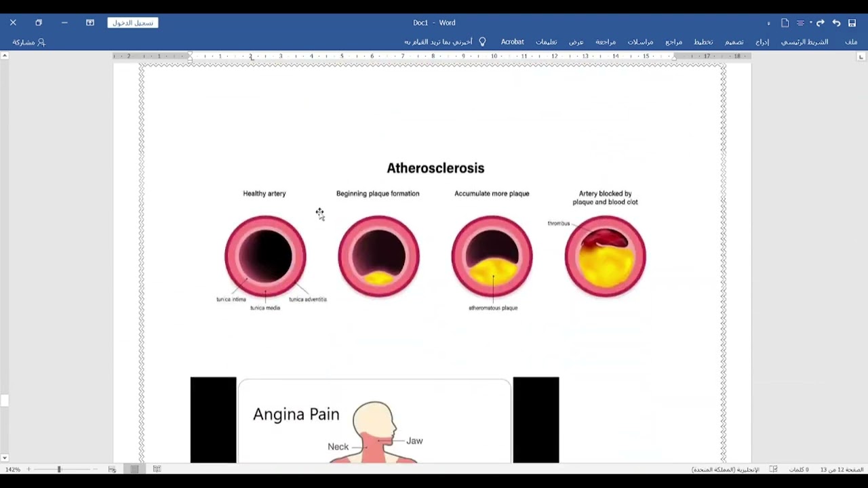The height and width of the screenshot is (488, 868).
Task: Click the Share person icon
Action: pyautogui.click(x=41, y=42)
